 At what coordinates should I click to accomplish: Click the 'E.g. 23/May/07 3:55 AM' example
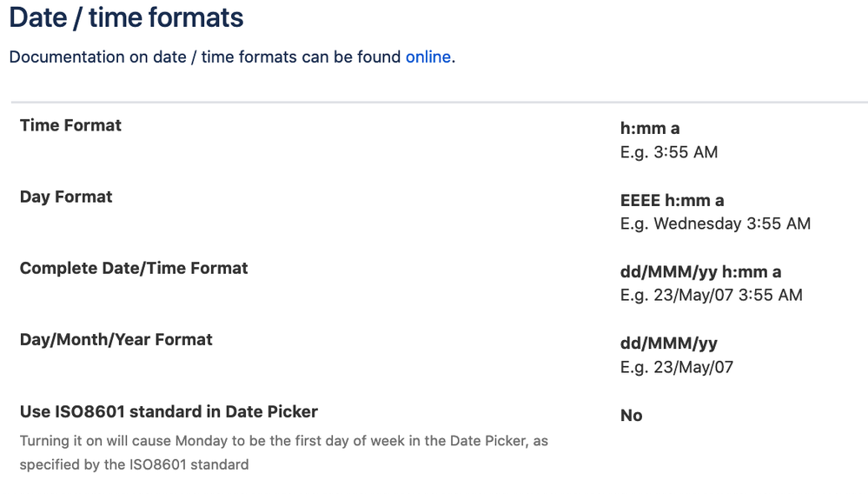(711, 295)
